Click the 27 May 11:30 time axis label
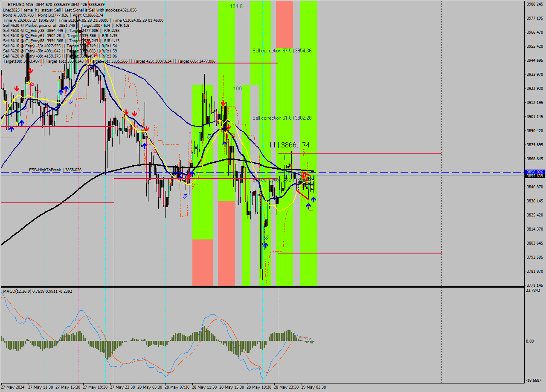Viewport: 546px width, 392px height. point(41,387)
